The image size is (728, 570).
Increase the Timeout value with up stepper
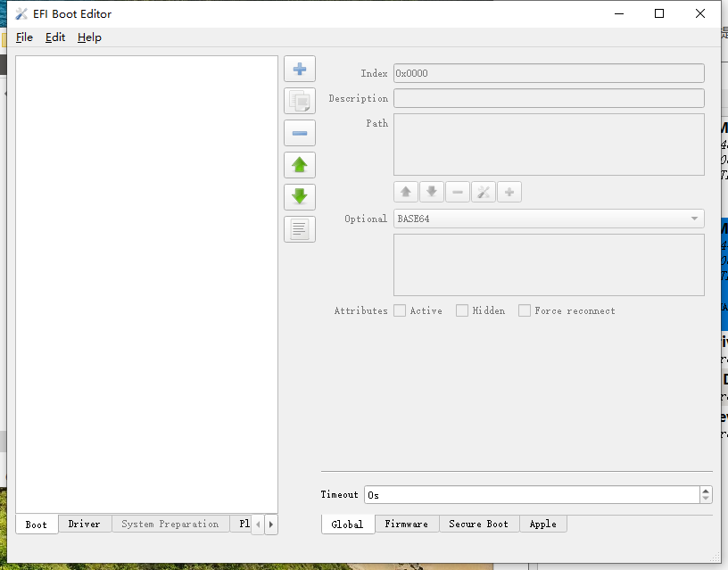click(706, 492)
